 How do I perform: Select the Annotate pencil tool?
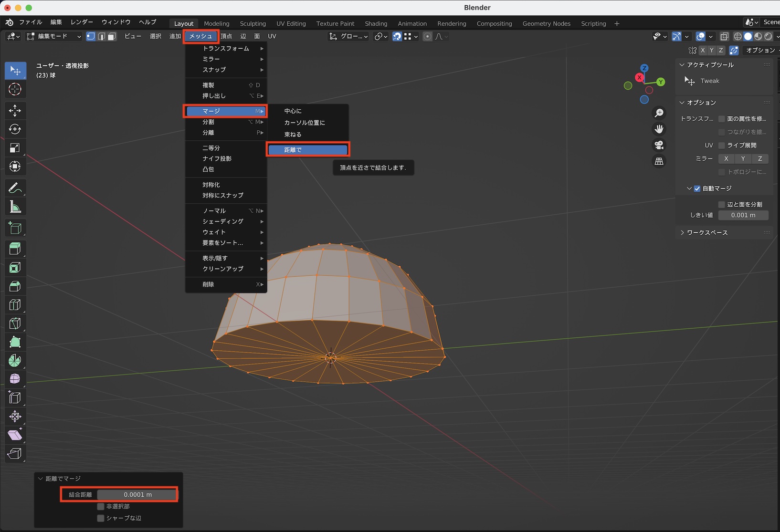tap(15, 188)
